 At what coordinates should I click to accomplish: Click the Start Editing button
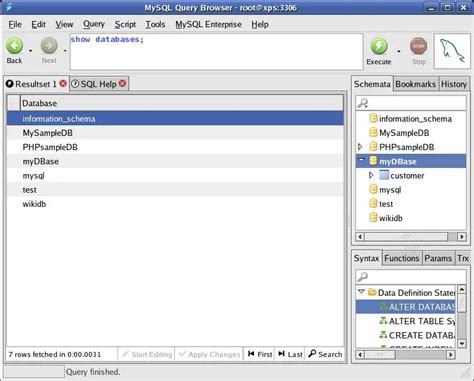147,354
